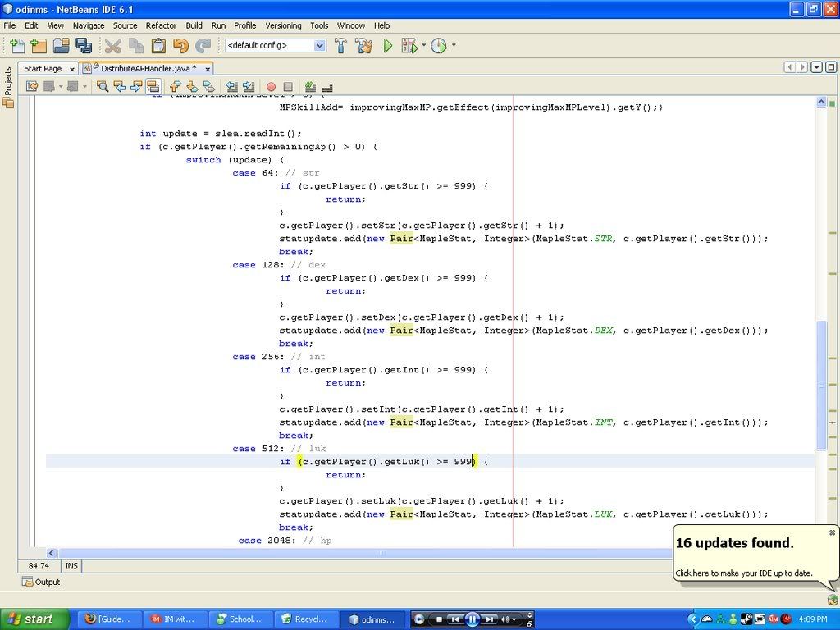Viewport: 840px width, 630px height.
Task: Click the Build Main Project hammer
Action: [x=340, y=46]
